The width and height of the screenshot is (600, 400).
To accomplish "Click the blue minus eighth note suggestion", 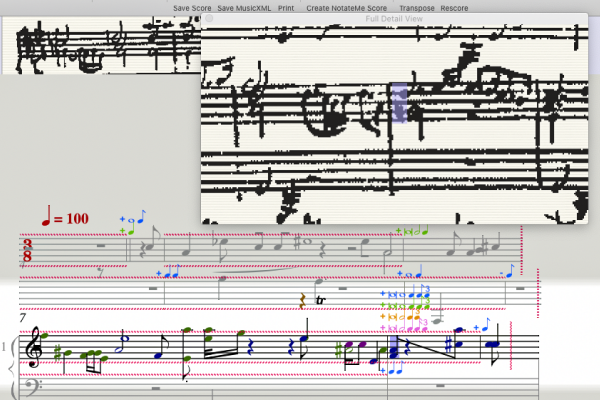I will (x=507, y=271).
